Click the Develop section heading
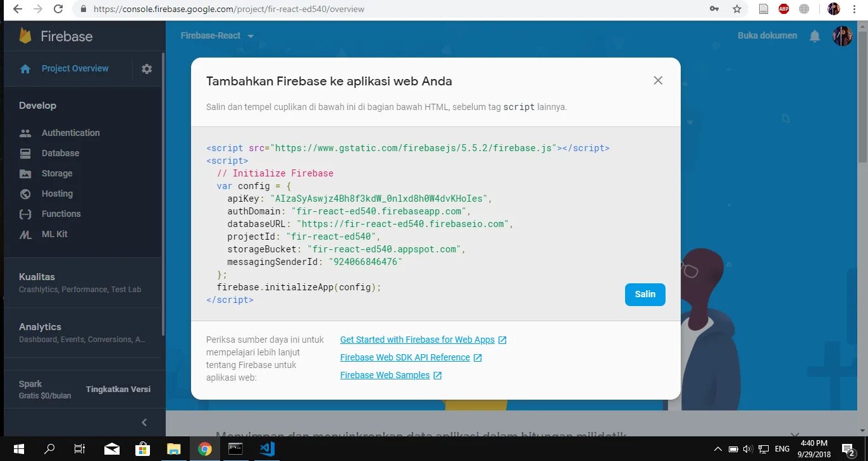 37,106
